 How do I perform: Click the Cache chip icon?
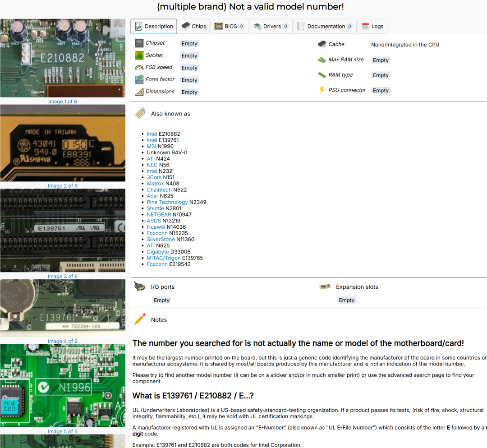(322, 44)
